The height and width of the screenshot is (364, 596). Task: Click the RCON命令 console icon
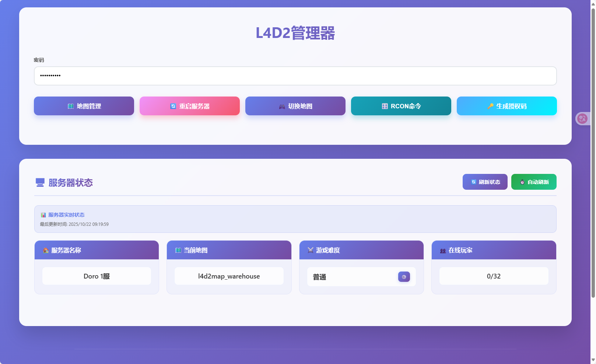pos(385,106)
